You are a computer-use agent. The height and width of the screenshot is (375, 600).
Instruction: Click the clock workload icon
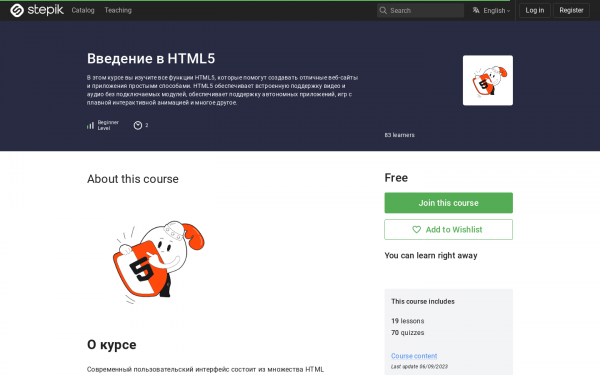(x=138, y=125)
